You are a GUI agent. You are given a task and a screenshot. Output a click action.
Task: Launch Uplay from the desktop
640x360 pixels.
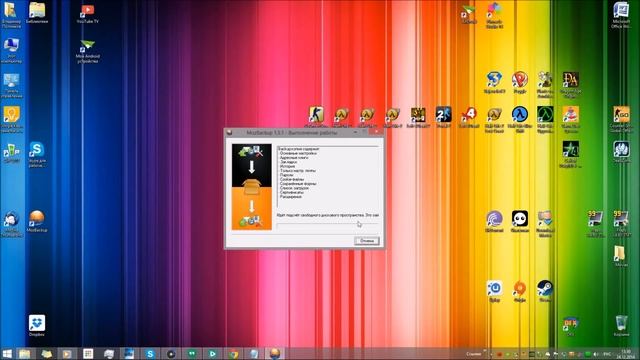[494, 291]
